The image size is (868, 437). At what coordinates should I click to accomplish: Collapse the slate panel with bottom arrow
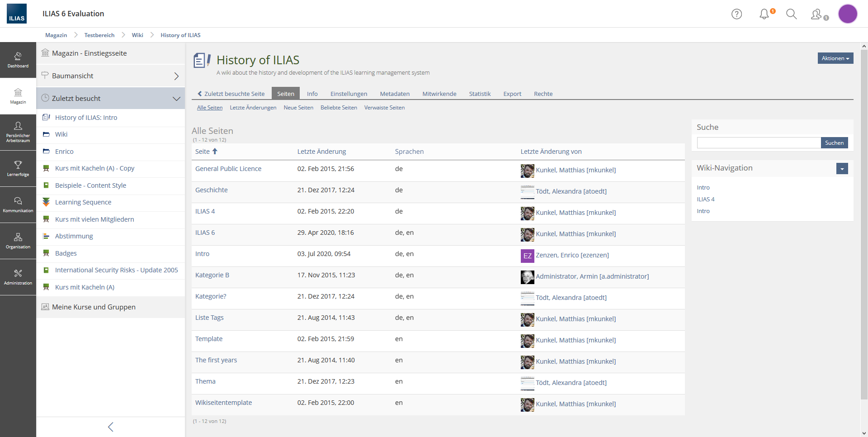point(111,427)
